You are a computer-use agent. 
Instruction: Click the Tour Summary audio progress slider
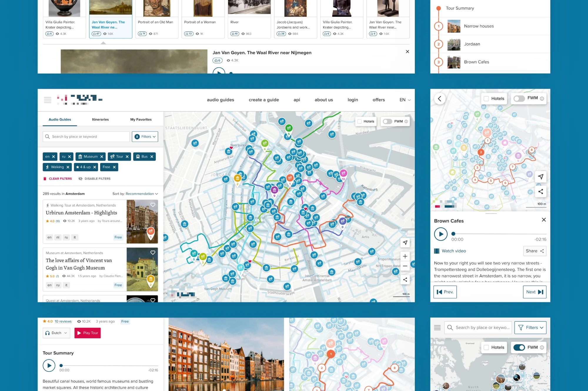[109, 366]
